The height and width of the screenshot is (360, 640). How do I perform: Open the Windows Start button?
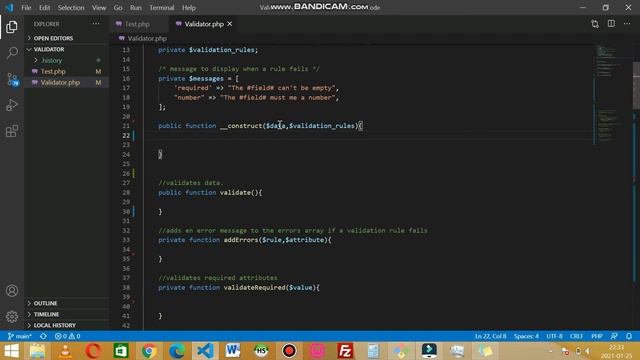pos(11,351)
